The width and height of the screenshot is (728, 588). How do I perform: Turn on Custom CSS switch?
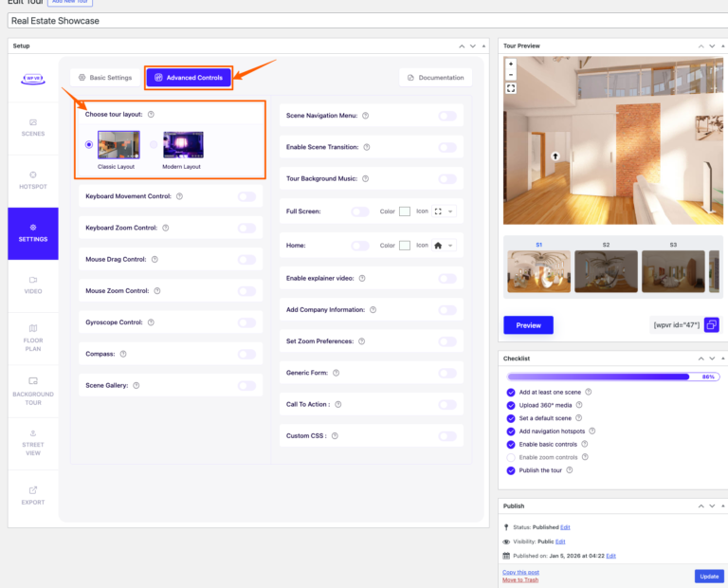pos(447,436)
